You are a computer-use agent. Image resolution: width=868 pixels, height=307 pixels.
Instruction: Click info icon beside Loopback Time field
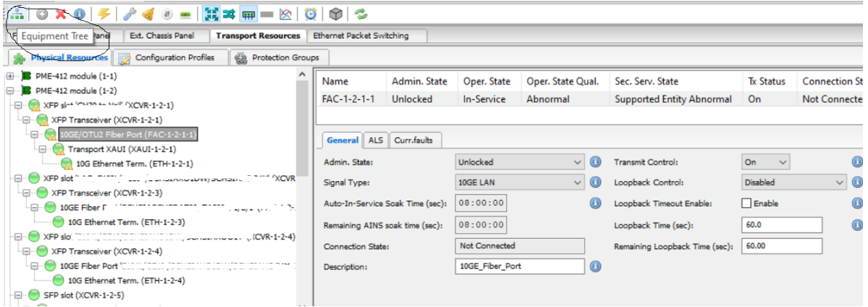click(x=857, y=224)
